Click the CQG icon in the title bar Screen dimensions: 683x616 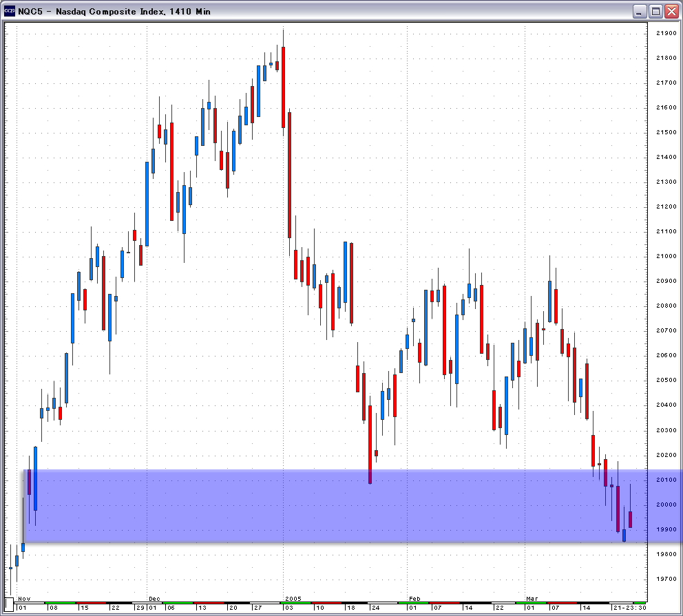[9, 11]
